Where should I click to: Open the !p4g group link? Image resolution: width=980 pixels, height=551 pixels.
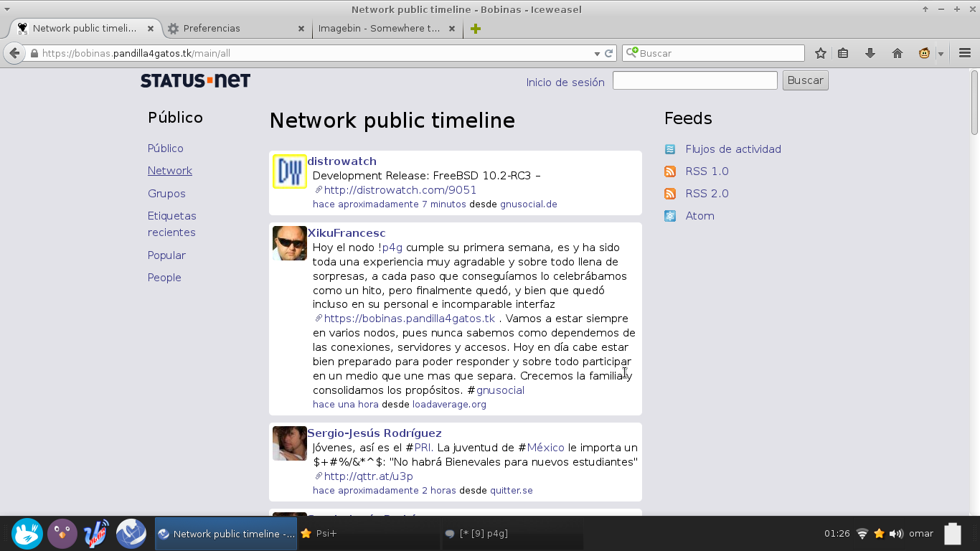point(392,248)
